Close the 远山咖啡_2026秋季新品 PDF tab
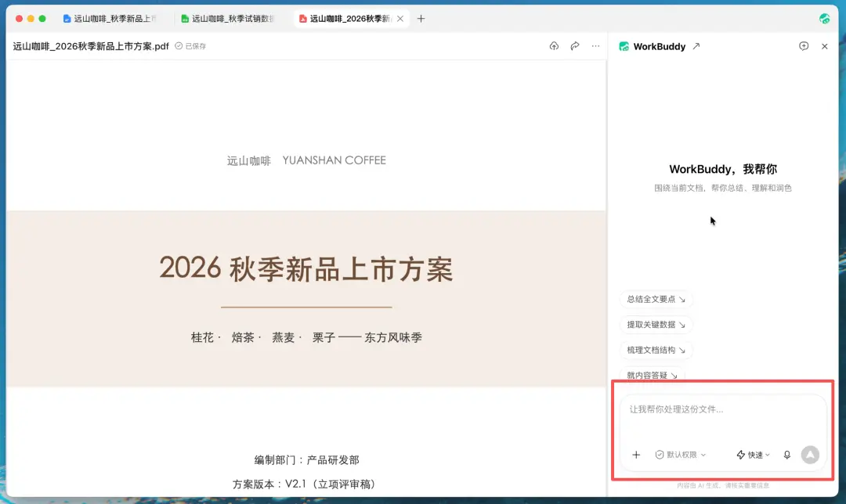 coord(400,18)
